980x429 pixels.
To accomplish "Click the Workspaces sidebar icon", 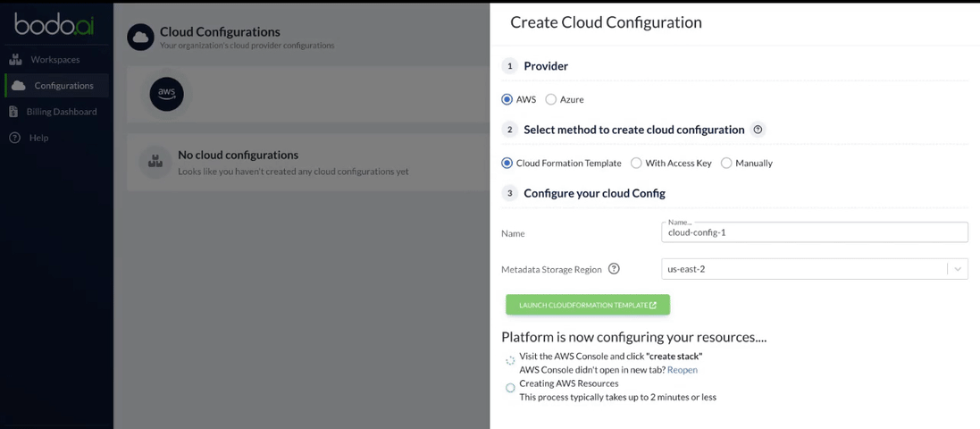I will 15,60.
